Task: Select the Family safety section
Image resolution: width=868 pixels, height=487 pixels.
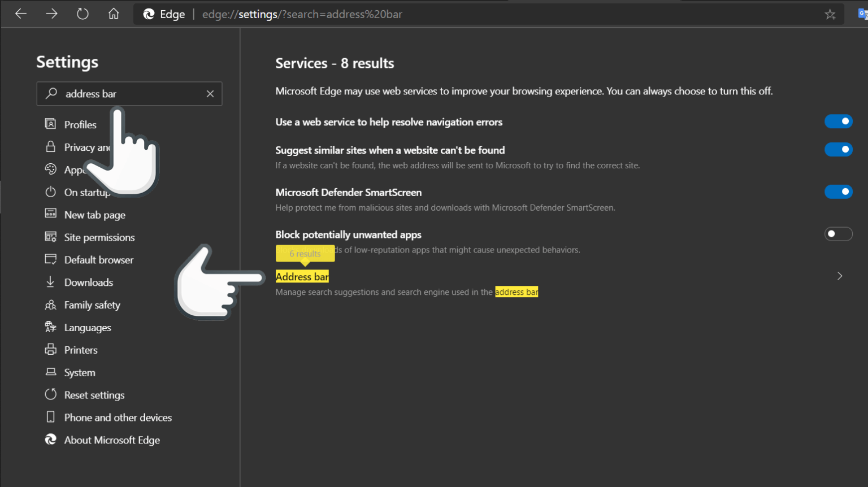Action: point(92,305)
